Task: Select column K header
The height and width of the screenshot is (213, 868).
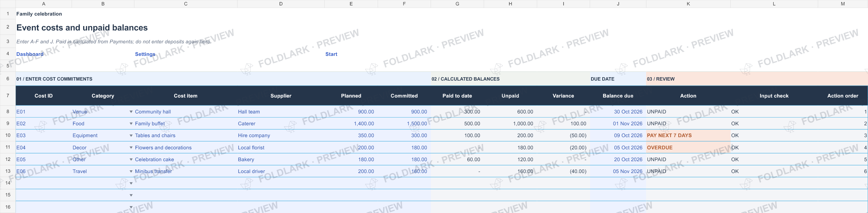Action: click(688, 4)
